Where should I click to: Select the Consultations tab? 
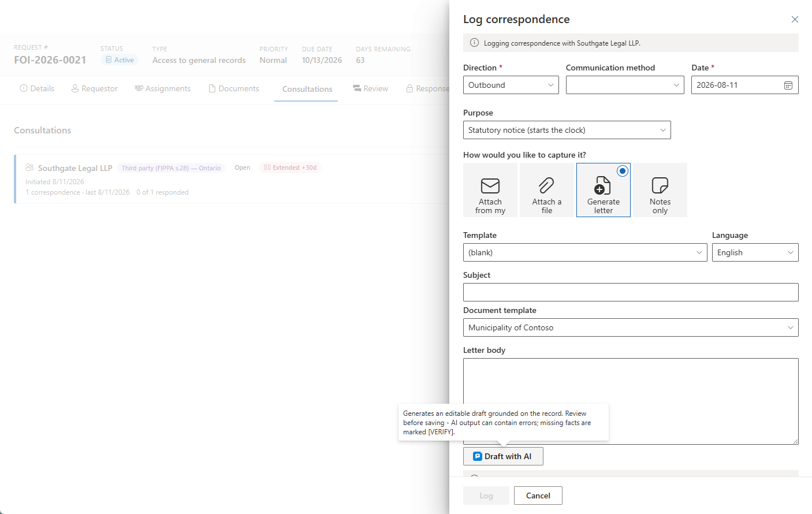pos(307,89)
